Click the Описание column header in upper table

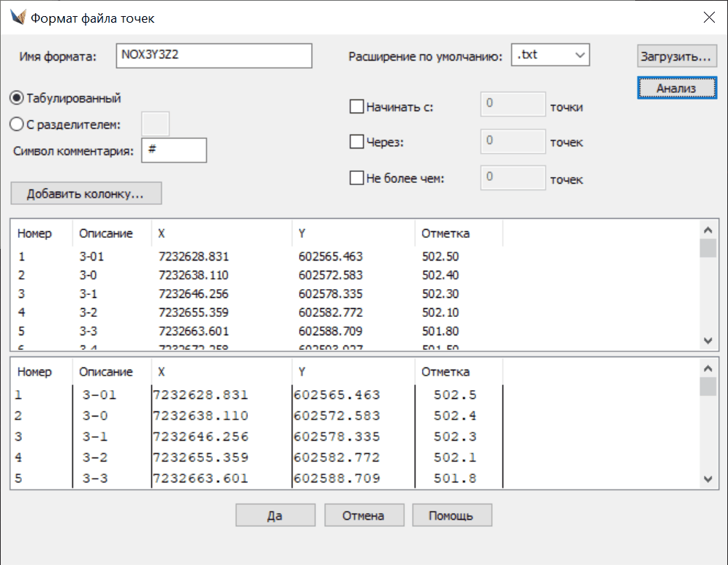(106, 233)
